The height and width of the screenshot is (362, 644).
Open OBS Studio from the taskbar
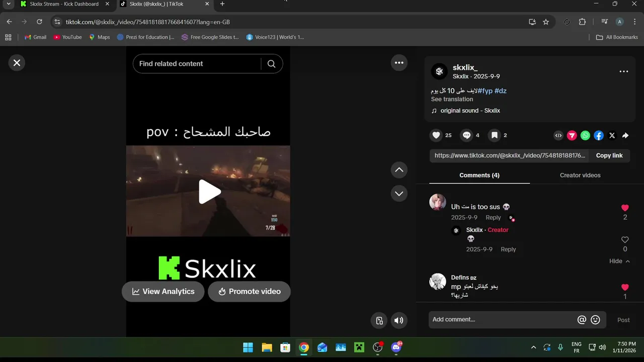pos(378,347)
